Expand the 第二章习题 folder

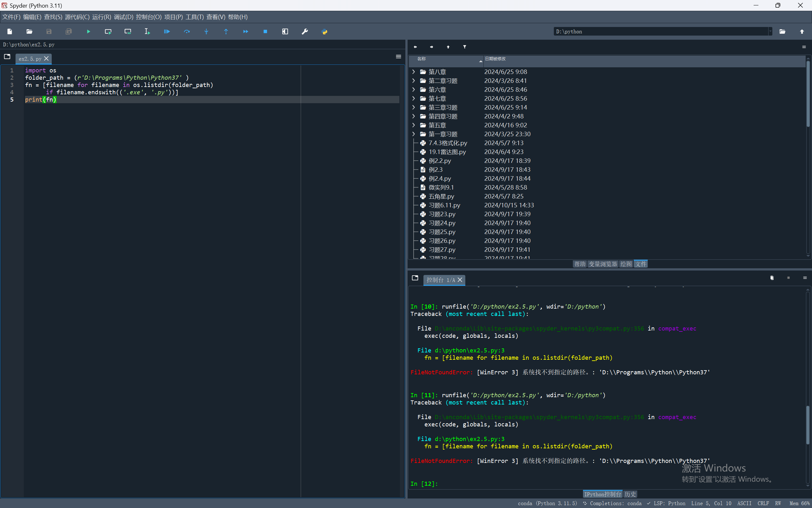pos(414,81)
